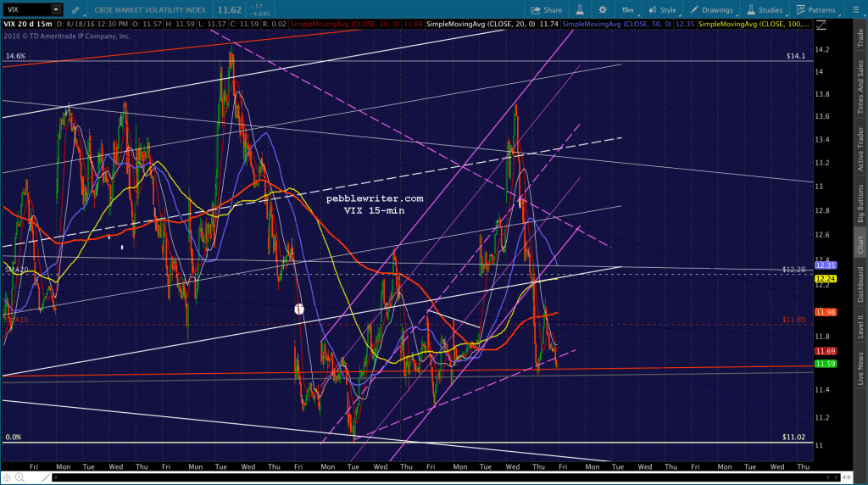Select the trendline drawing tool at bottom
Viewport: 868px width, 485px height.
(x=46, y=477)
